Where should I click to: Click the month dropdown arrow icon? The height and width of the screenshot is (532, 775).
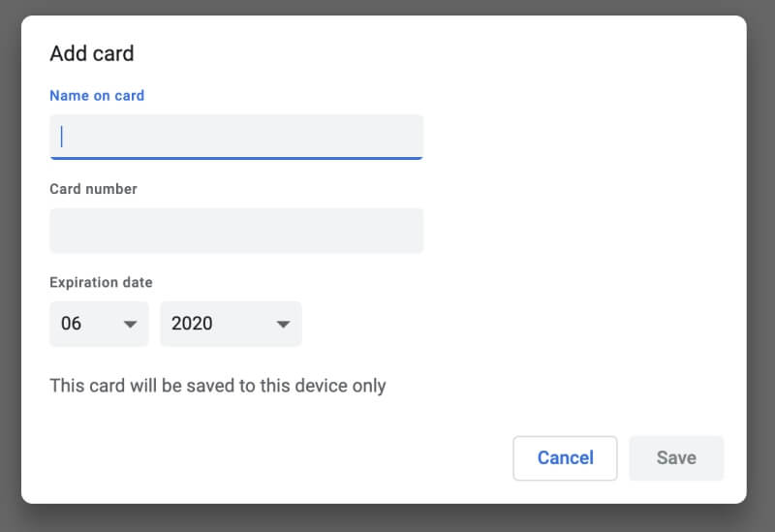[x=130, y=325]
